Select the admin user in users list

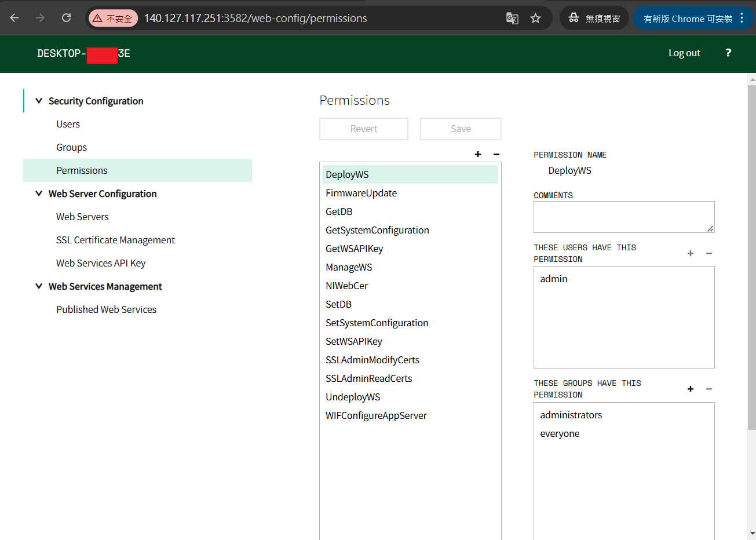(x=624, y=279)
